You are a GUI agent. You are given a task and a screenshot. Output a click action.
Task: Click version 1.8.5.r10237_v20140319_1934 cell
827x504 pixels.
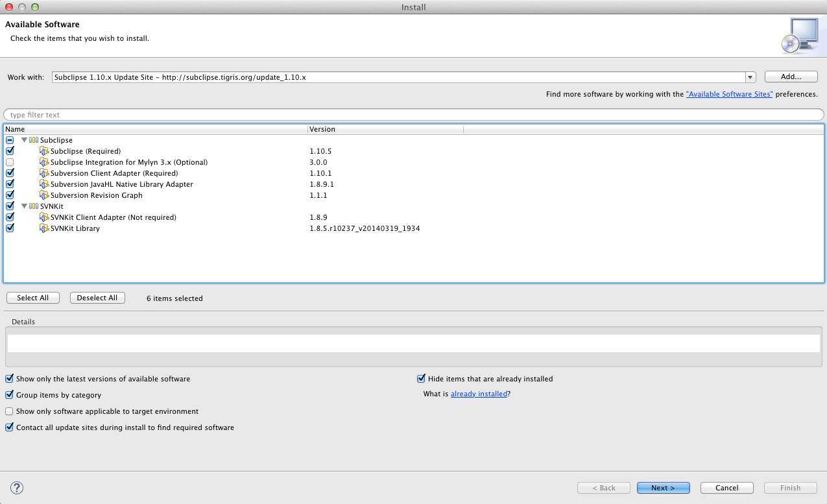click(x=365, y=228)
